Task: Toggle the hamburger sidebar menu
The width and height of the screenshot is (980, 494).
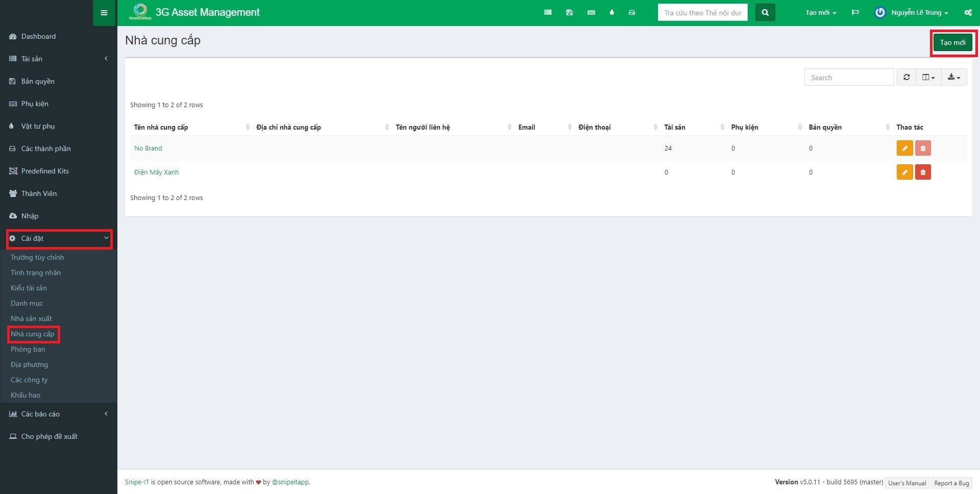Action: click(104, 13)
